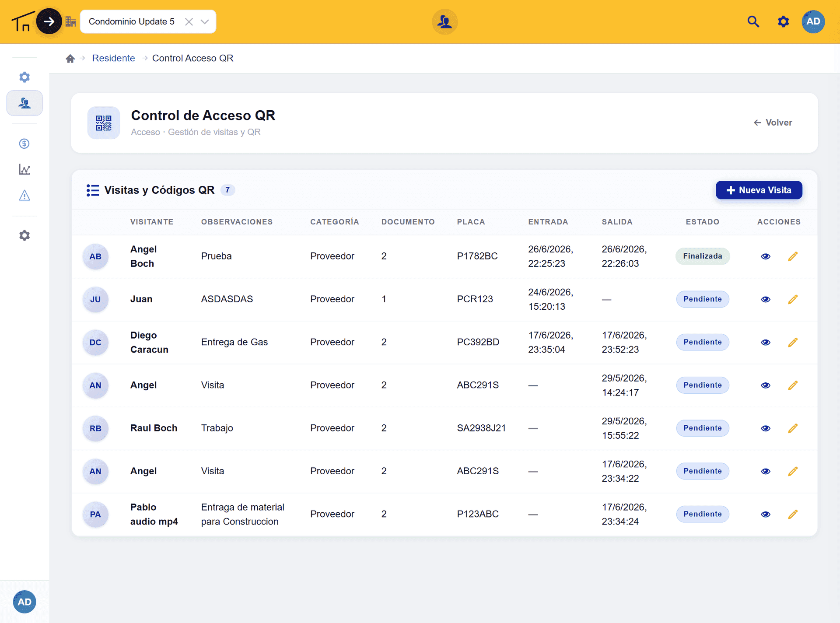Click the list icon next to Visitas y Códigos QR
The width and height of the screenshot is (840, 623).
coord(93,190)
